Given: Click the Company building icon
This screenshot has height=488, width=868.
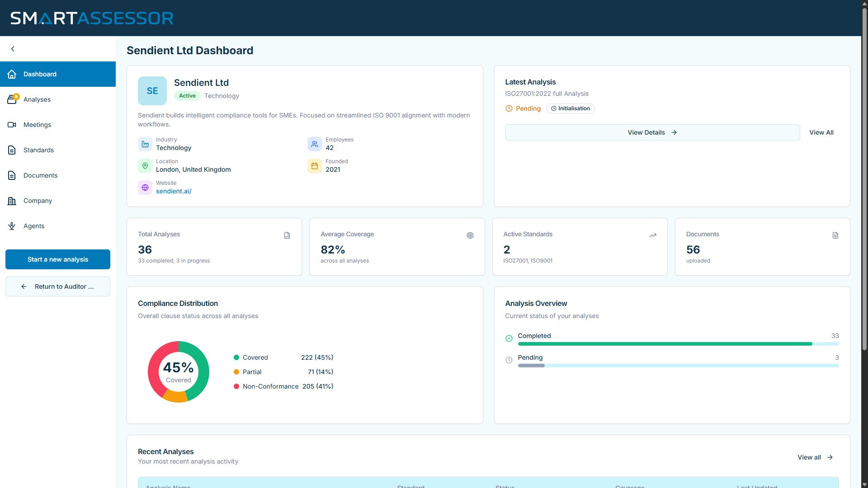Looking at the screenshot, I should coord(12,201).
